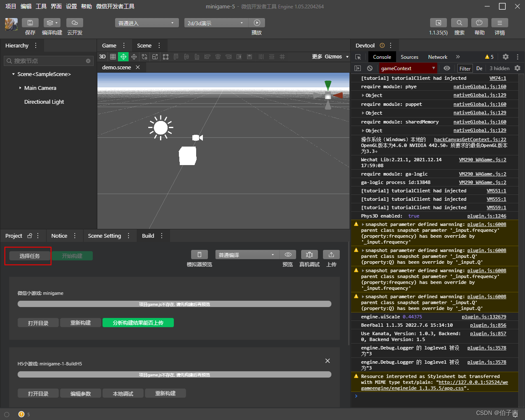
Task: Open the Notice tab
Action: [x=59, y=236]
